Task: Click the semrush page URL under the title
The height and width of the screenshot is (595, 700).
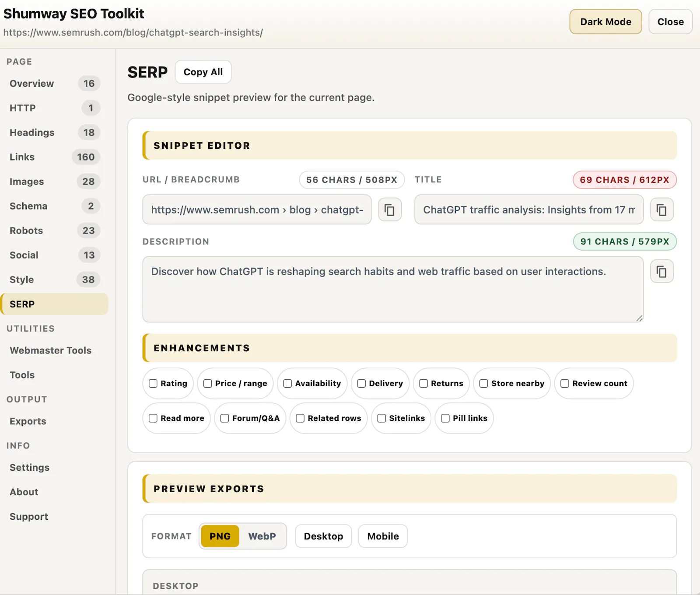Action: (133, 33)
